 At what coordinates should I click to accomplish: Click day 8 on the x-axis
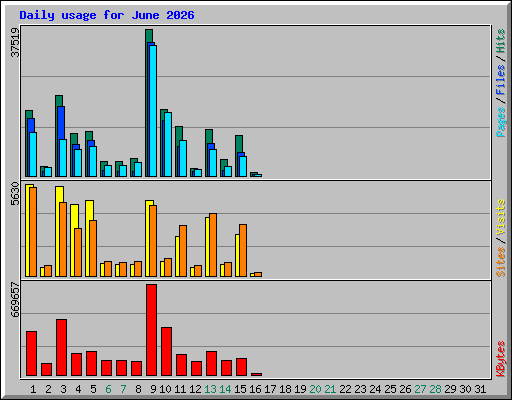[x=138, y=389]
